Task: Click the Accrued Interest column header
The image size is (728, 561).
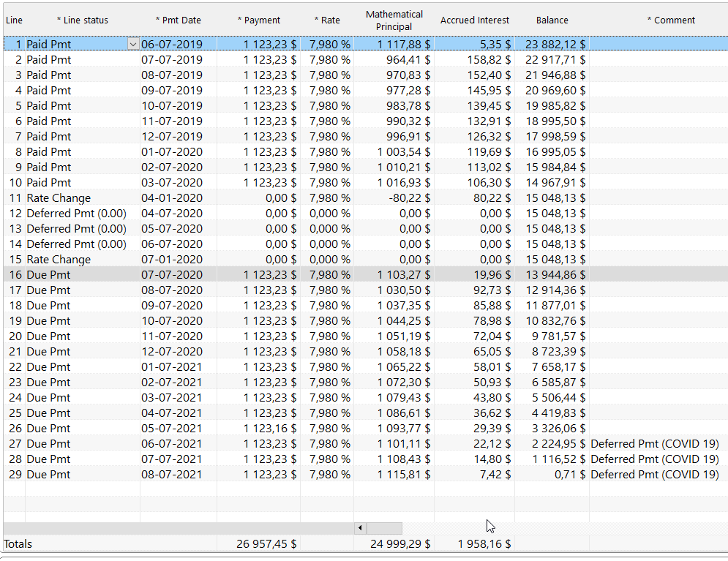Action: (475, 20)
